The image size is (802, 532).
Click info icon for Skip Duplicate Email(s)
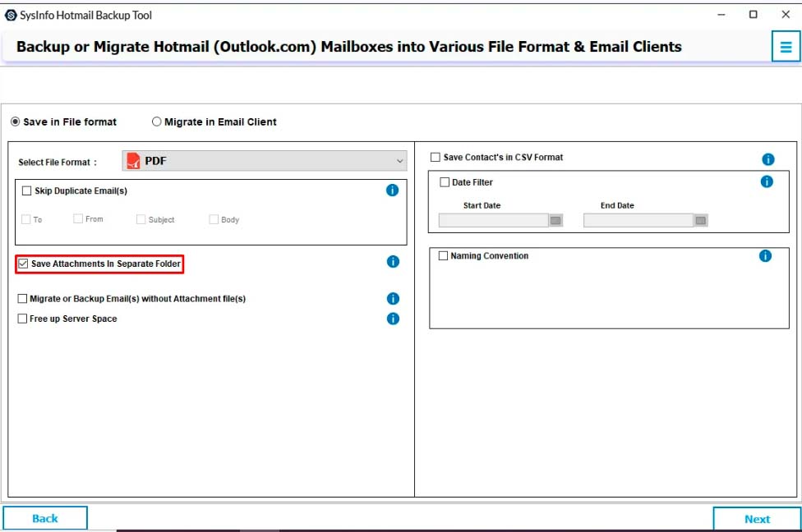[x=392, y=190]
